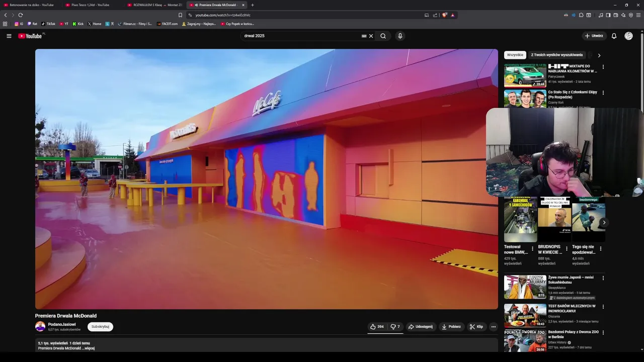
Task: Open the Brave VPN shield icon
Action: point(631,15)
